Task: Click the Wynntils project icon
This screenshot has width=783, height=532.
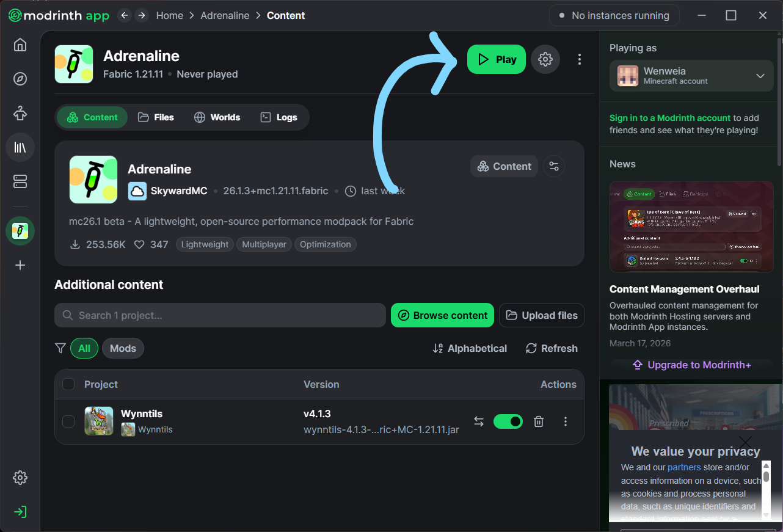Action: coord(99,421)
